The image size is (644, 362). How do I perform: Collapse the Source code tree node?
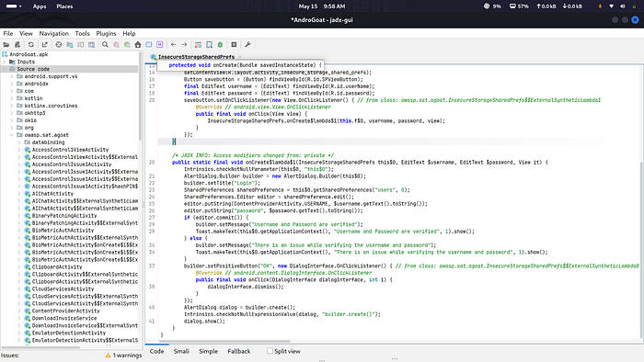click(x=5, y=69)
